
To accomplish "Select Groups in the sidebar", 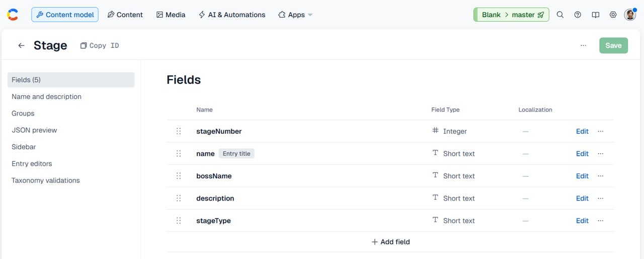I will [71, 113].
